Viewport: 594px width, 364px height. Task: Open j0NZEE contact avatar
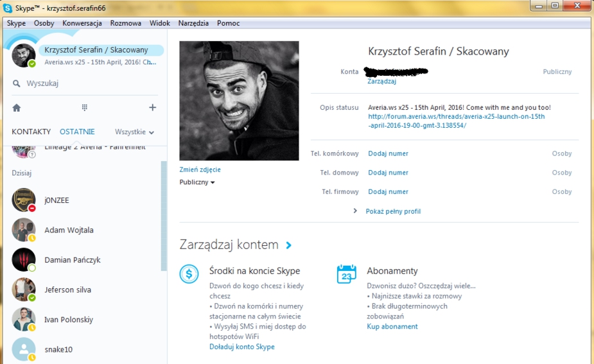point(24,200)
